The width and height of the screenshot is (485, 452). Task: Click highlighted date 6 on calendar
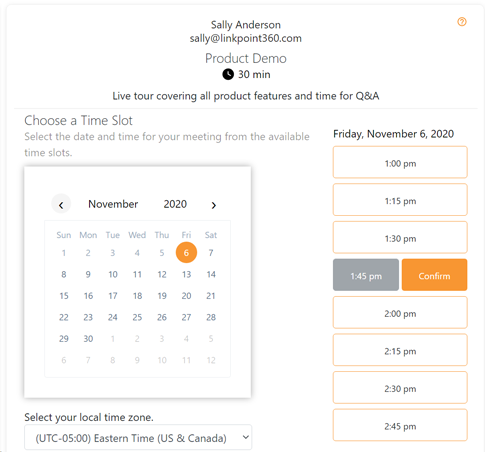coord(186,253)
